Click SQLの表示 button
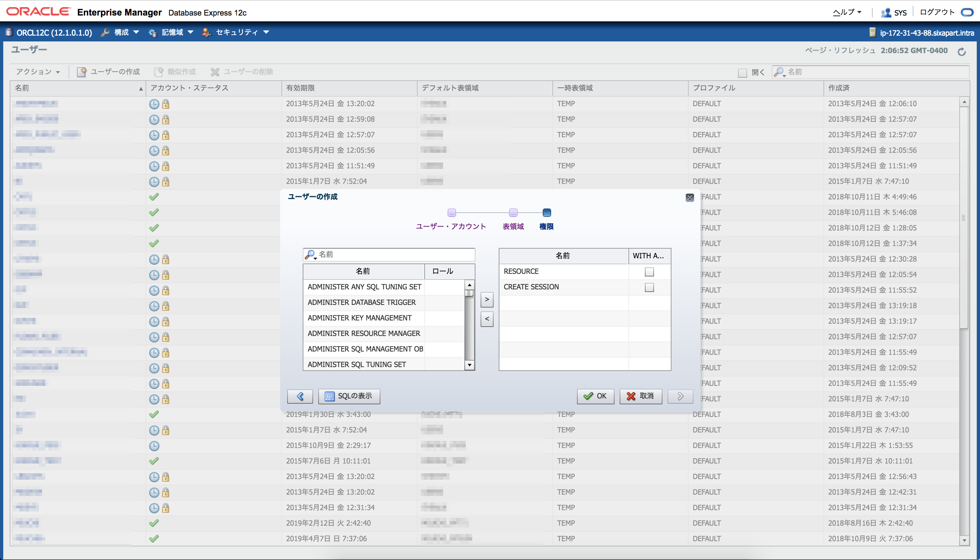980x560 pixels. pos(349,396)
